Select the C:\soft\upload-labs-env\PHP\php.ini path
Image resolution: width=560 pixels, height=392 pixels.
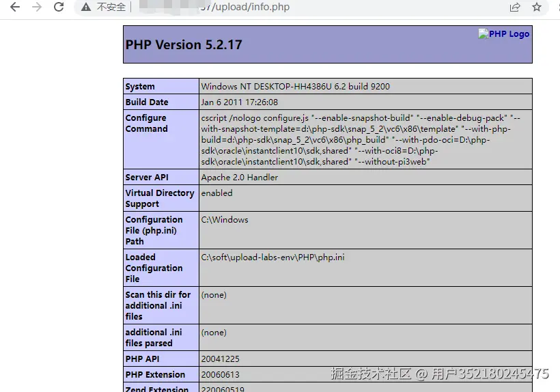coord(273,257)
